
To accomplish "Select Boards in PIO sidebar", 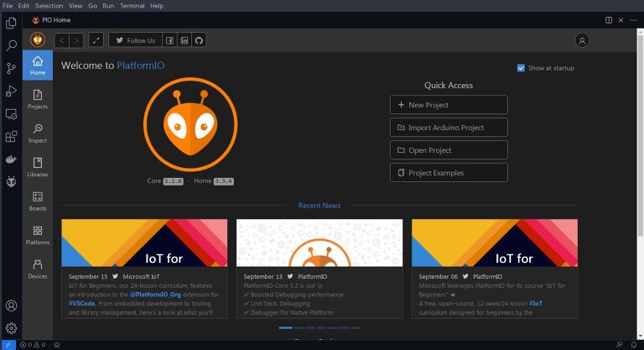I will 38,201.
